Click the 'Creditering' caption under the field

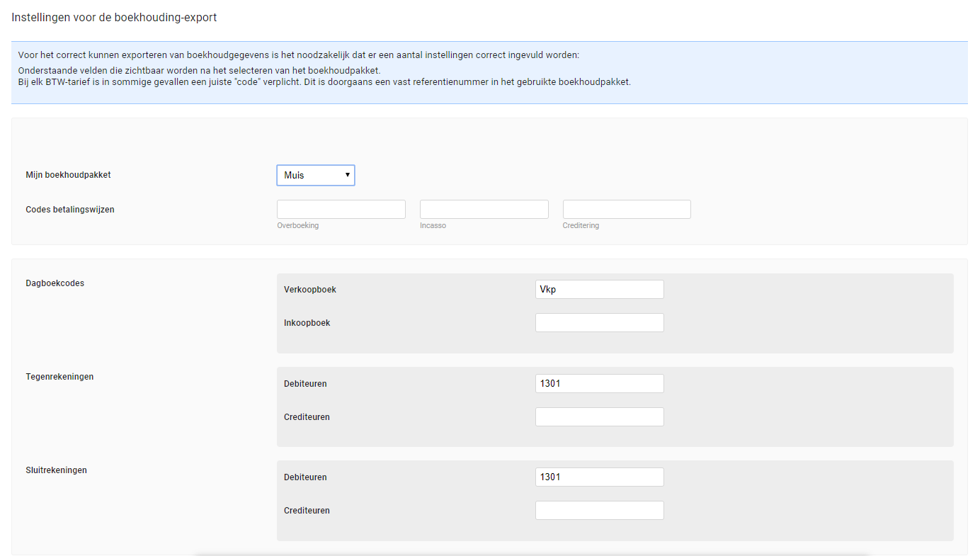(x=581, y=225)
